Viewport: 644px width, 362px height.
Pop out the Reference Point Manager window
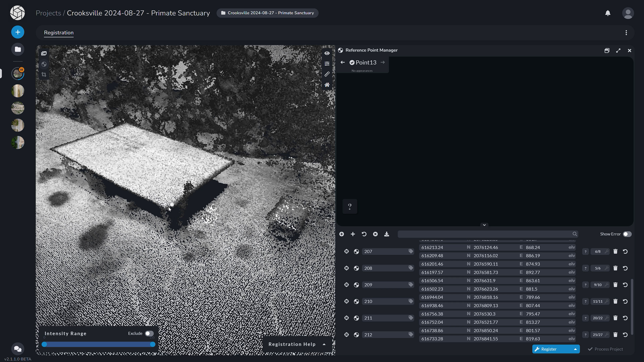607,50
